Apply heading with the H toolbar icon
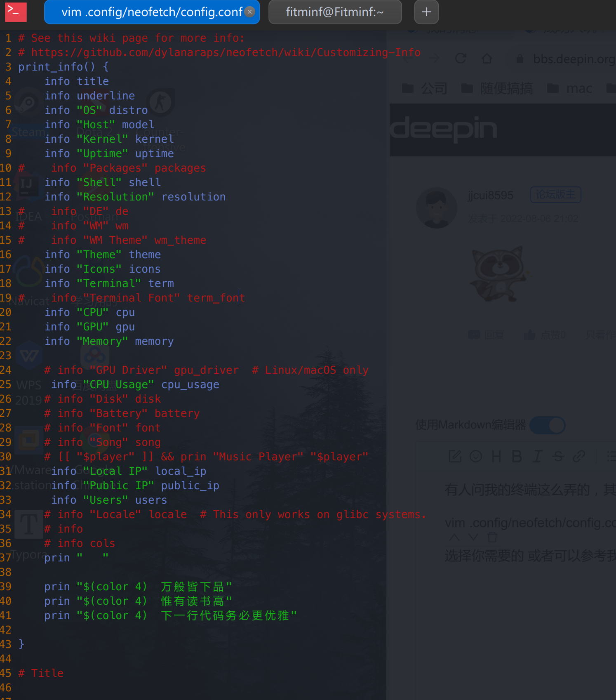The width and height of the screenshot is (616, 700). tap(496, 456)
